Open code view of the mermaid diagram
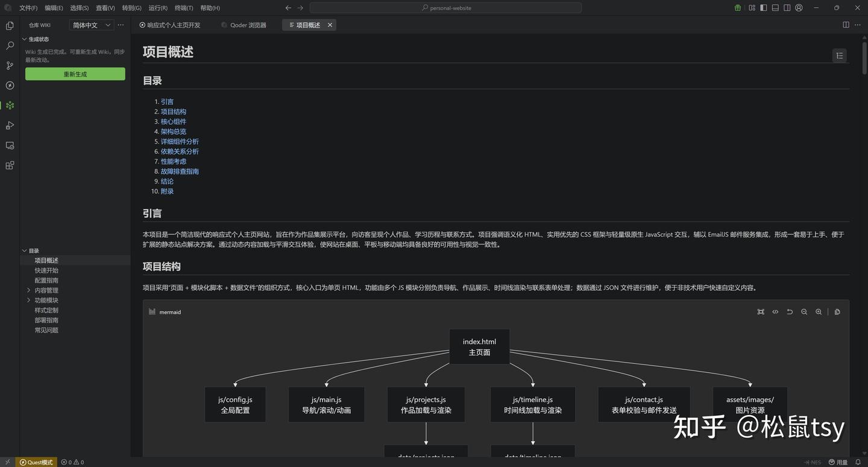Screen dimensions: 868x467 [775, 312]
